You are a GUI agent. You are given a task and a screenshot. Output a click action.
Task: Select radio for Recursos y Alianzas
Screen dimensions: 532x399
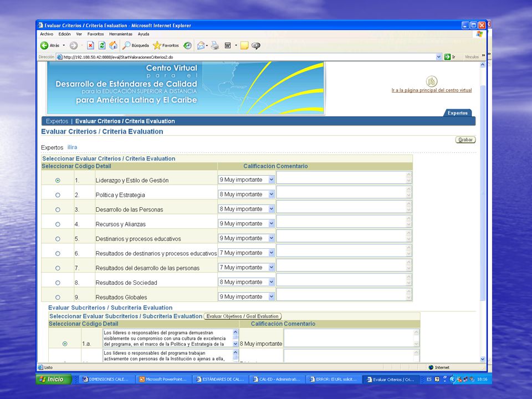click(x=58, y=224)
